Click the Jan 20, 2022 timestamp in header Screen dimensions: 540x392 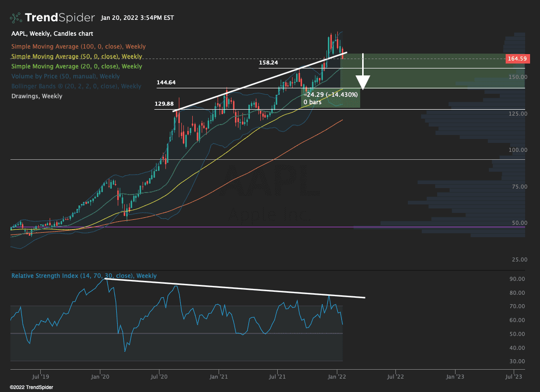click(137, 18)
